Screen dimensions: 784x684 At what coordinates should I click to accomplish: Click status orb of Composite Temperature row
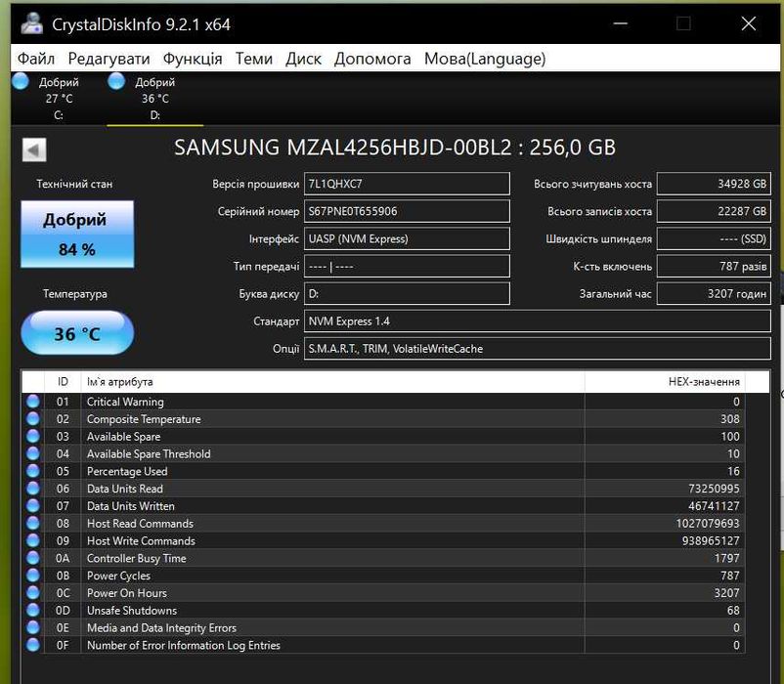[33, 418]
